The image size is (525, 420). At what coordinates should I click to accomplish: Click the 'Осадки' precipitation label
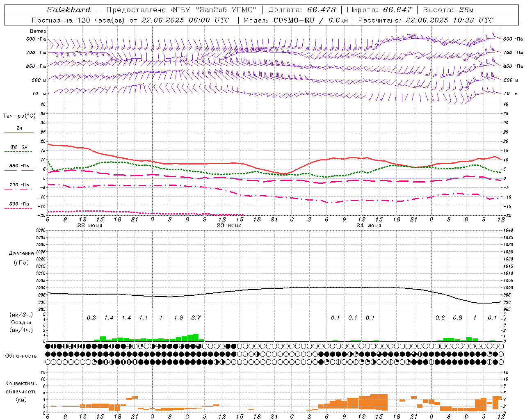[x=21, y=322]
